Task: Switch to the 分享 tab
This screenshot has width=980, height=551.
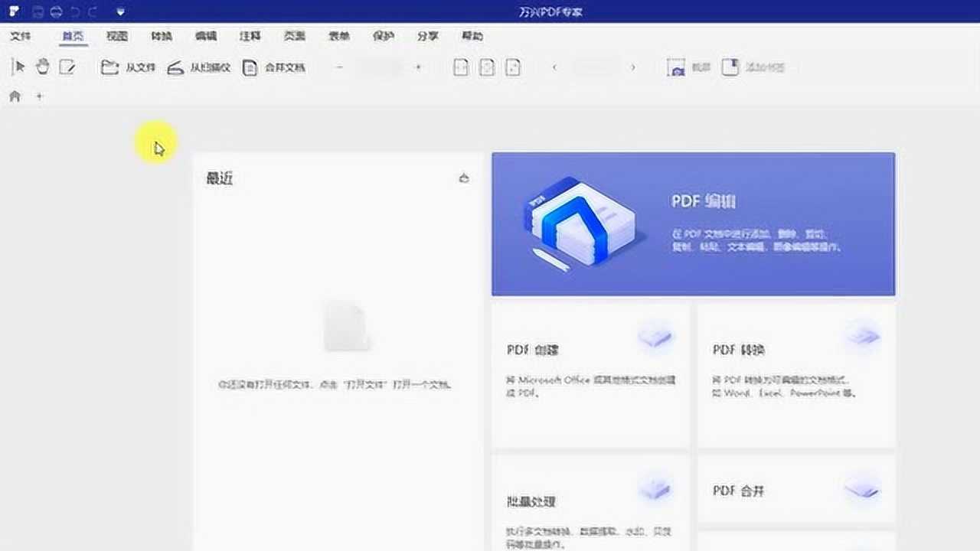Action: (x=428, y=36)
